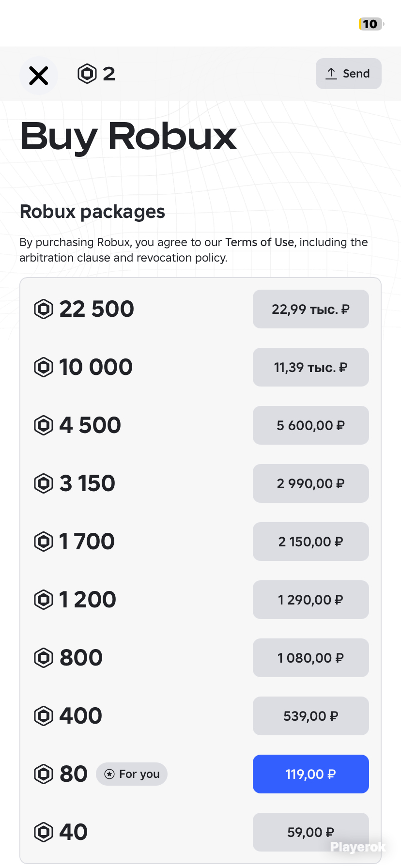Buy 22 500 Robux for 22,99 тыс. ₽
401x868 pixels.
pyautogui.click(x=311, y=309)
